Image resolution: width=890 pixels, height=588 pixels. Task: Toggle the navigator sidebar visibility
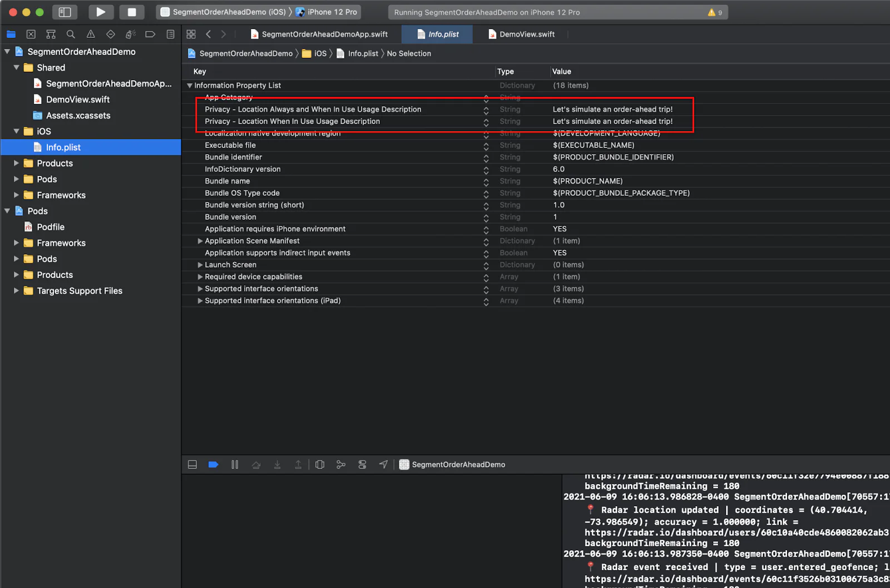65,12
